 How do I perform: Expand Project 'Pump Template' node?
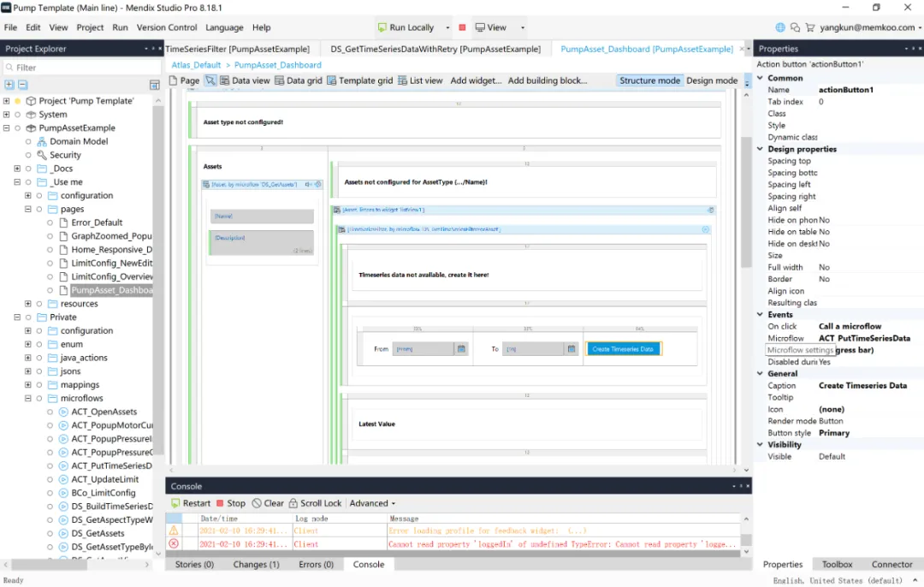[x=7, y=101]
